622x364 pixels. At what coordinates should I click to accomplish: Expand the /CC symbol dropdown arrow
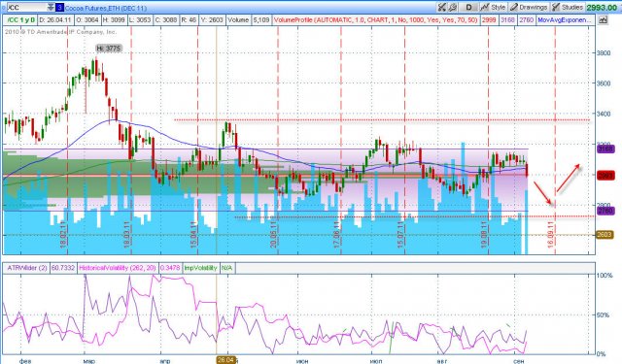51,7
